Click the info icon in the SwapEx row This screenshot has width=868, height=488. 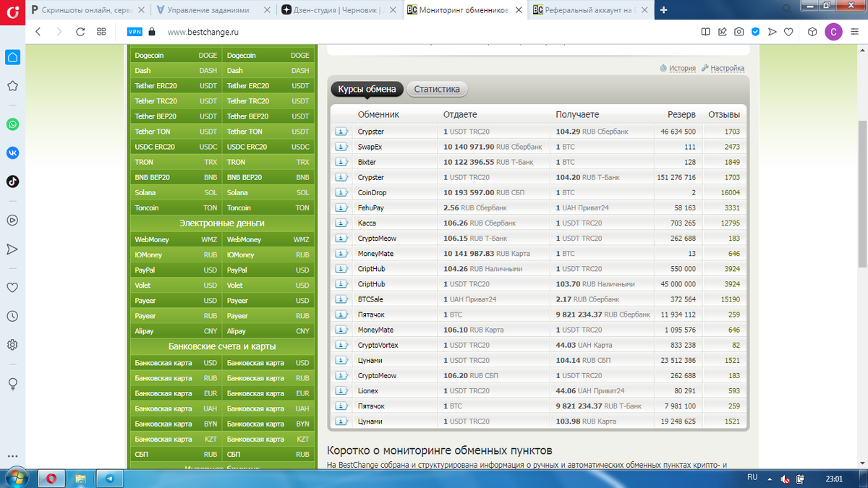(x=341, y=147)
